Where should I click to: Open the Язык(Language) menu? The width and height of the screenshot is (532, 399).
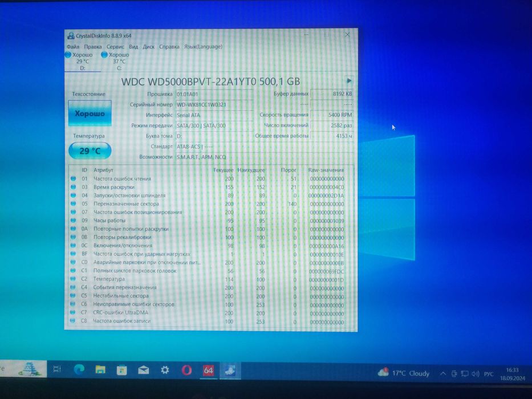(203, 47)
